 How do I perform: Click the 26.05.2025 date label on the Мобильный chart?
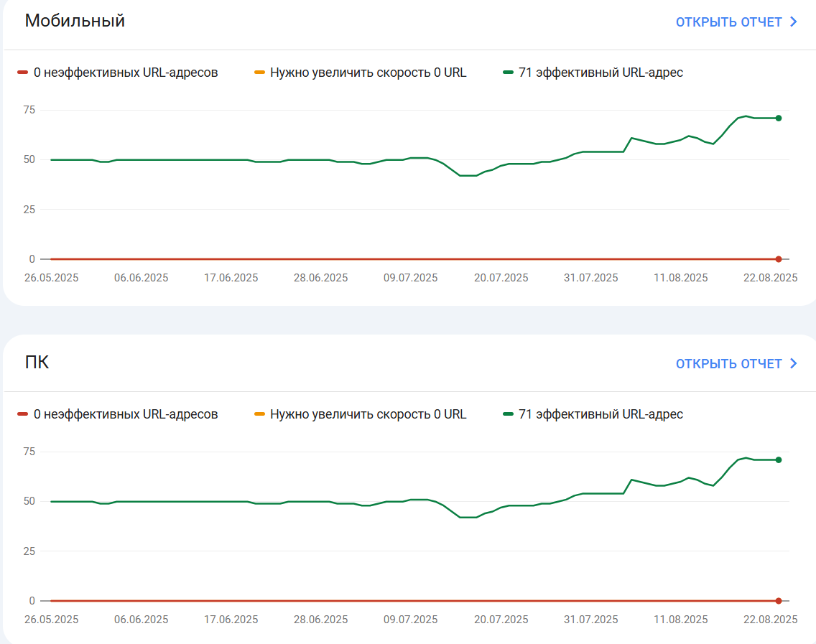click(x=52, y=278)
